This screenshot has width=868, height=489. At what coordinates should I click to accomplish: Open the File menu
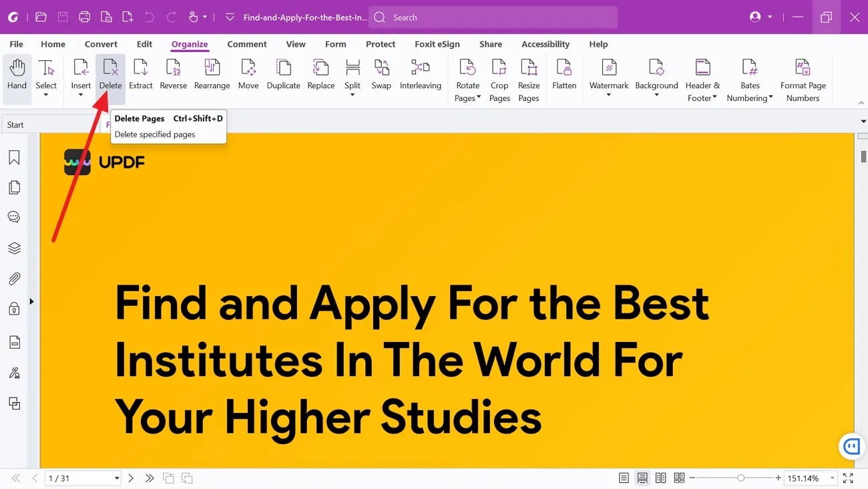tap(16, 44)
